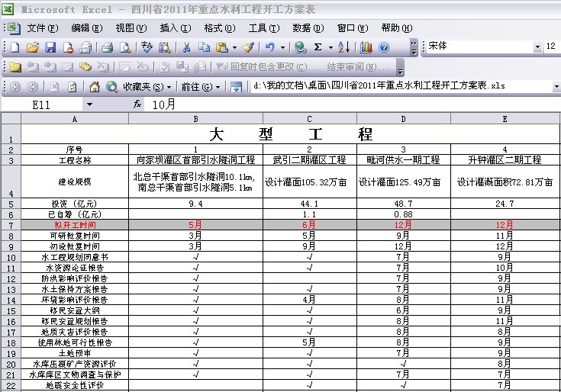Select column C header
Image resolution: width=561 pixels, height=392 pixels.
pyautogui.click(x=309, y=119)
